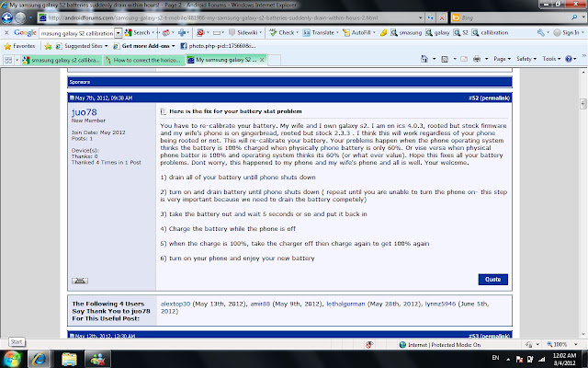
Task: Click the Quote button on juo78's post
Action: tap(492, 280)
